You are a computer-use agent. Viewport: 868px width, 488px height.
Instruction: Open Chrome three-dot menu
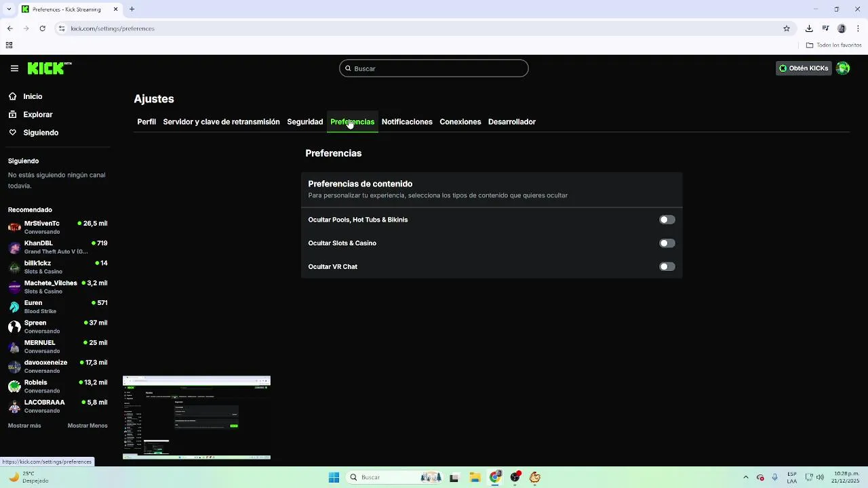[x=858, y=28]
